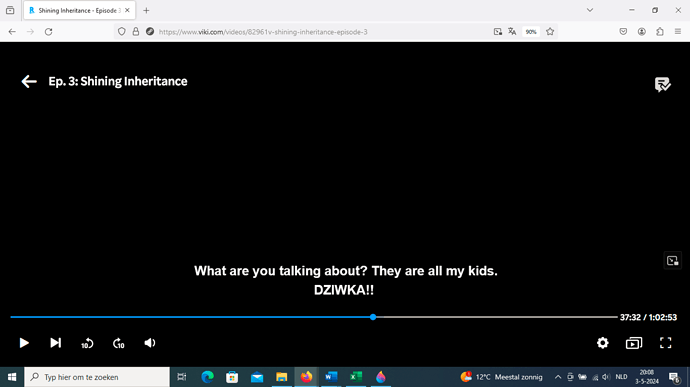Open the clock and calendar flyout
This screenshot has width=690, height=387.
(646, 377)
